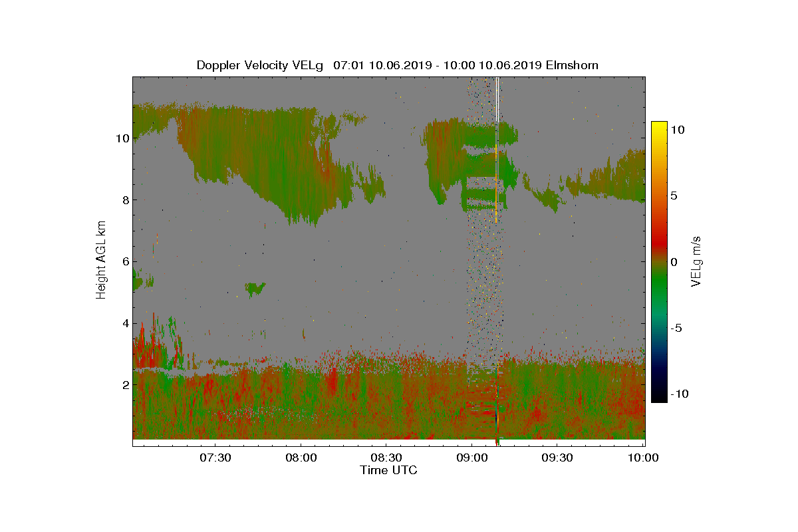Click the height axis tick label '10'

tap(121, 138)
